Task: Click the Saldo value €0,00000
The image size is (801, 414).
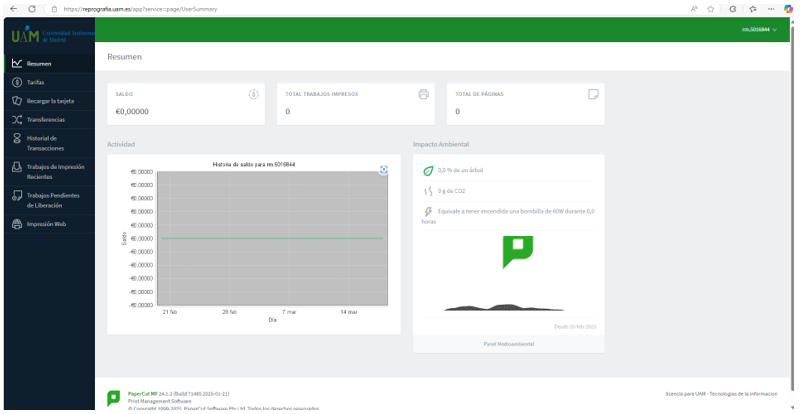Action: click(x=132, y=111)
